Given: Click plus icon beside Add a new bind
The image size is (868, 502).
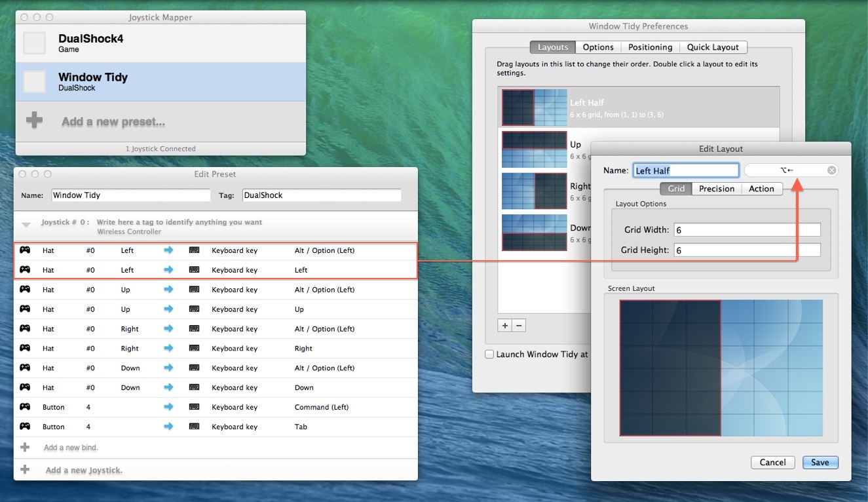Looking at the screenshot, I should [25, 448].
